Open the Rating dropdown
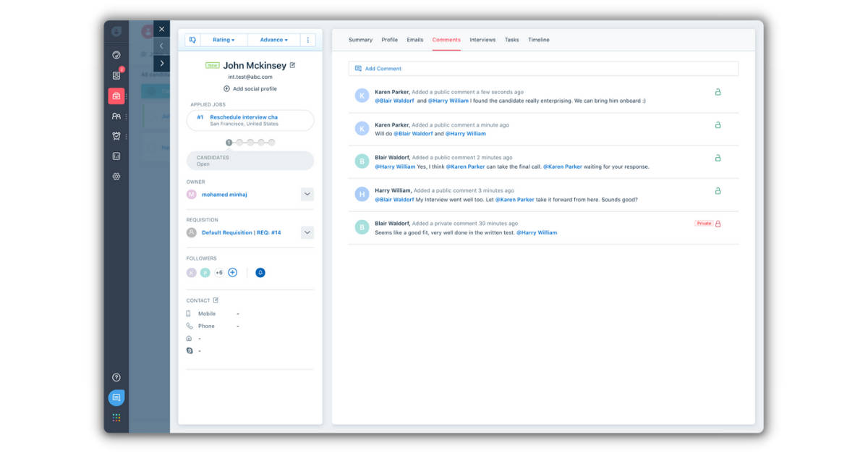 224,40
